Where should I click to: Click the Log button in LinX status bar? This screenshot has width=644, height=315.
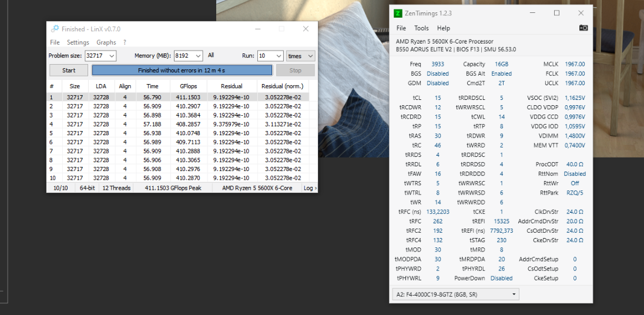310,187
